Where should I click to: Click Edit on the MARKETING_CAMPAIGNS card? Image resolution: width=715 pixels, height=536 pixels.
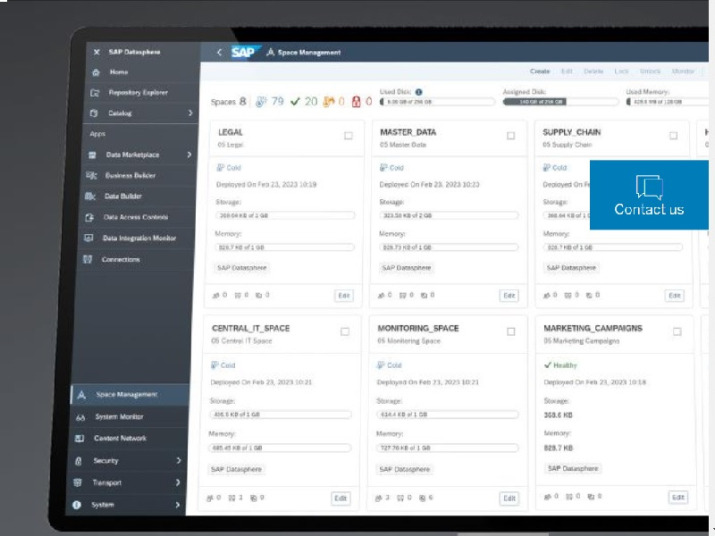[678, 497]
